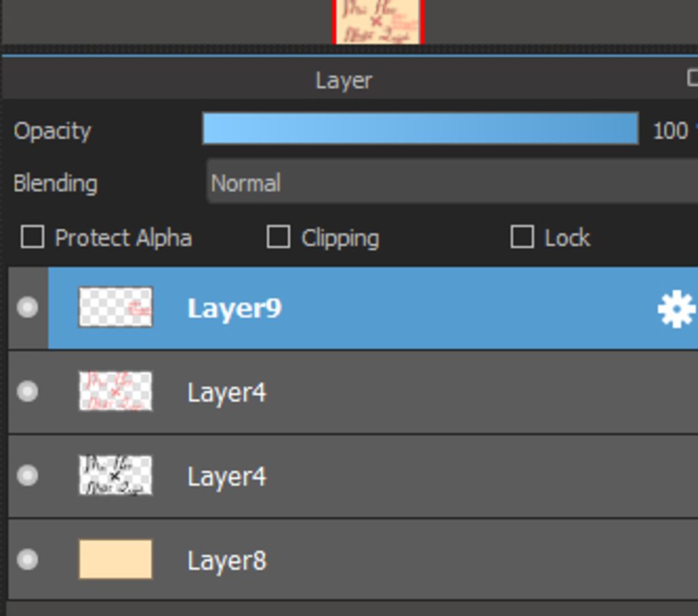Screen dimensions: 698x616
Task: Select Layer4 with black sketch thumbnail
Action: [x=353, y=476]
